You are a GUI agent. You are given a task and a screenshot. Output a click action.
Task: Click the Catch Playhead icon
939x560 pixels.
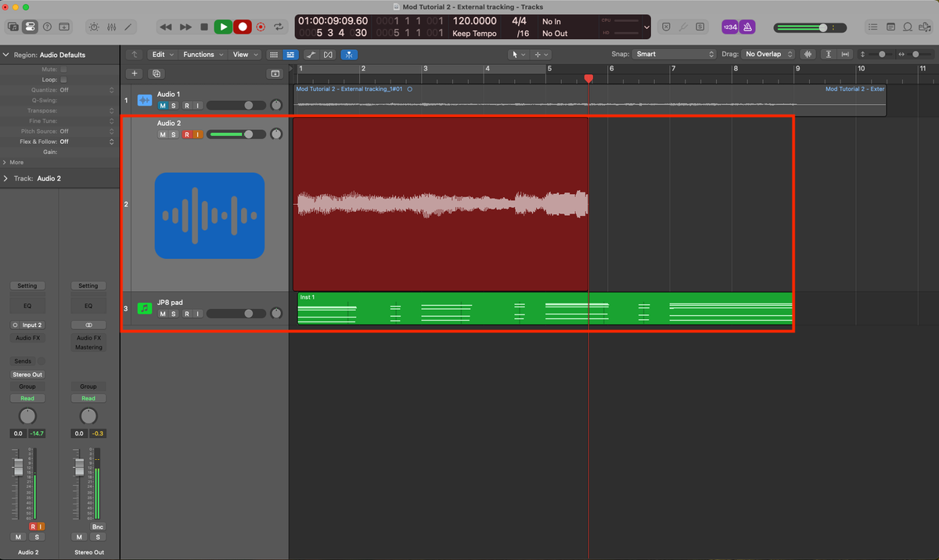(349, 54)
